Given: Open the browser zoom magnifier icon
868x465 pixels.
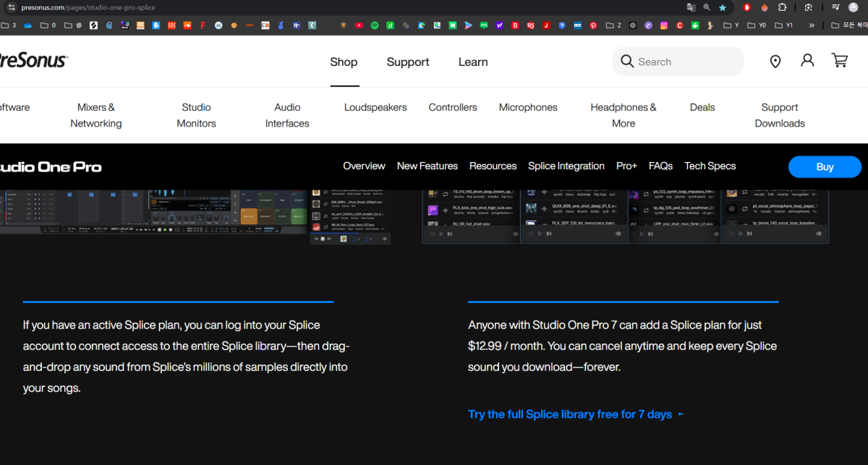Looking at the screenshot, I should pyautogui.click(x=707, y=7).
